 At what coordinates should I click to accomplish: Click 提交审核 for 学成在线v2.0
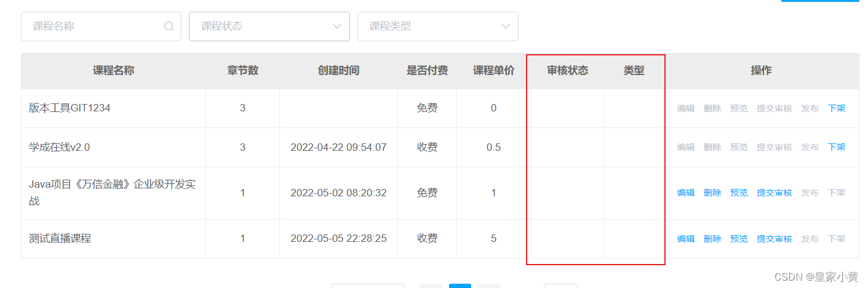tap(774, 147)
